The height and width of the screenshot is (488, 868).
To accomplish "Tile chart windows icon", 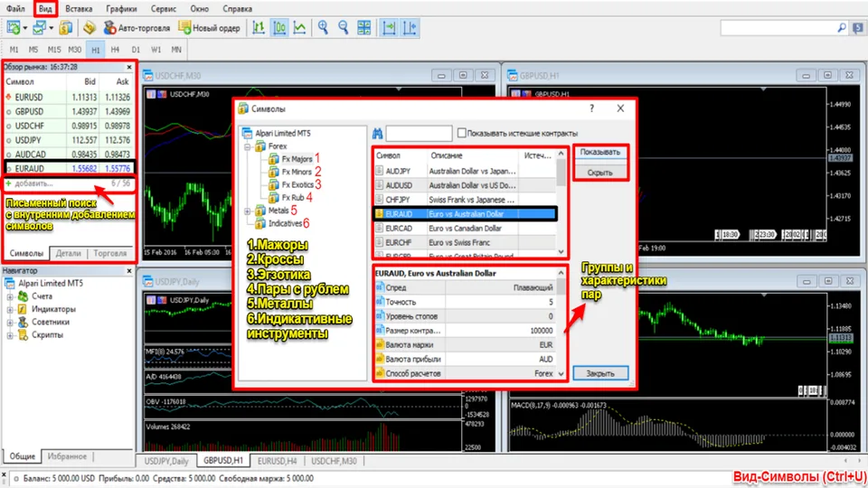I will (x=363, y=28).
